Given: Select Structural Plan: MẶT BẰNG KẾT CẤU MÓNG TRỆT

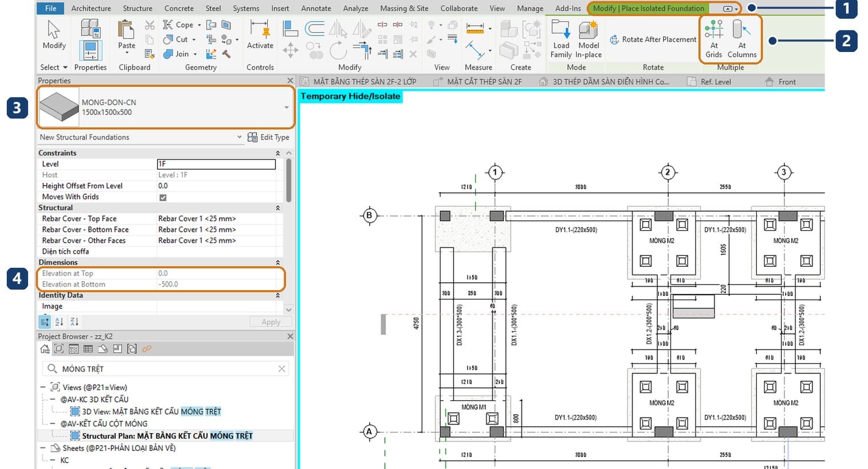Looking at the screenshot, I should pos(167,436).
